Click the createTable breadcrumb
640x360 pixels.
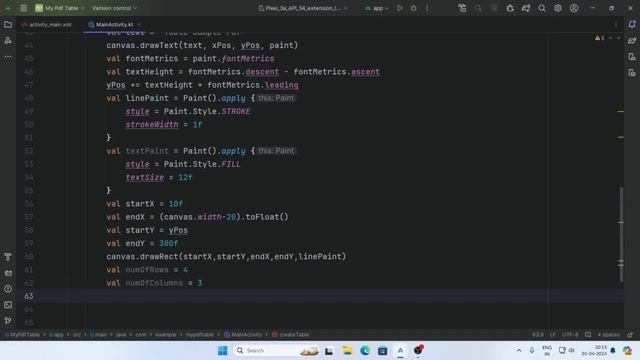point(291,335)
